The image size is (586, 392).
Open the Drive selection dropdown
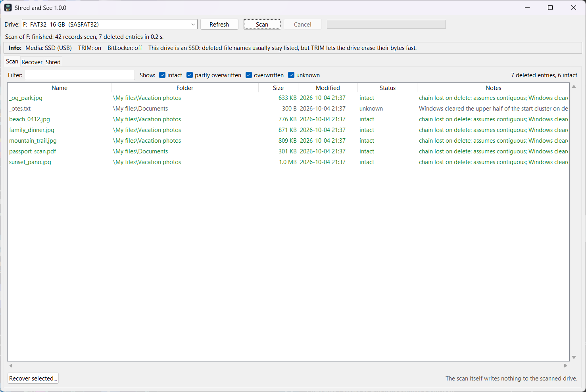[x=110, y=24]
